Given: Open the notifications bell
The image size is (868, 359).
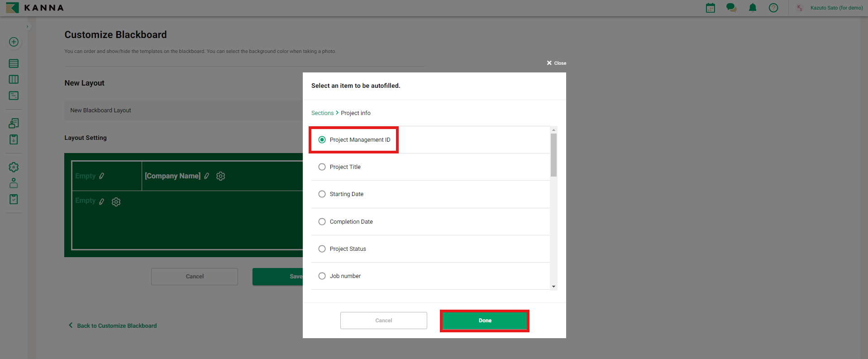Looking at the screenshot, I should (752, 8).
